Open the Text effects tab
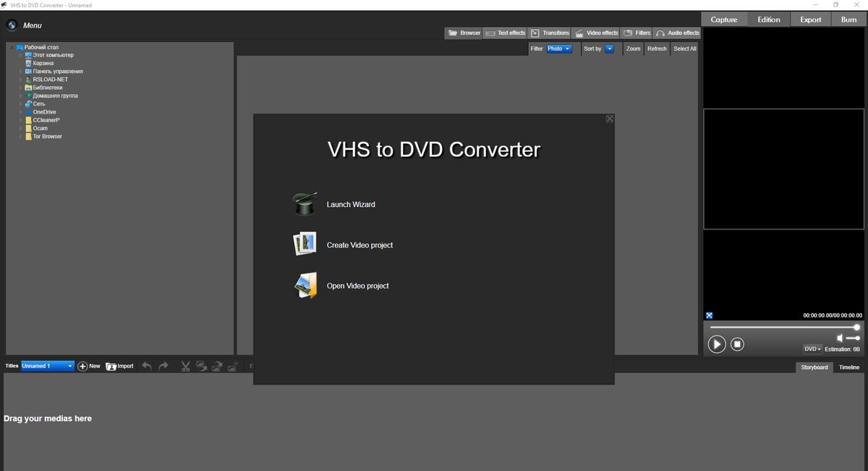 (x=506, y=33)
